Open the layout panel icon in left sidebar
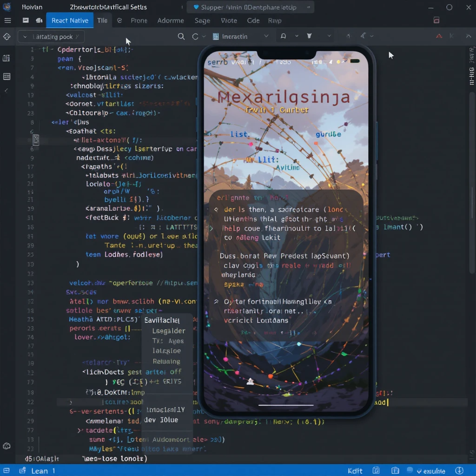Screen dimensions: 476x476 click(7, 76)
